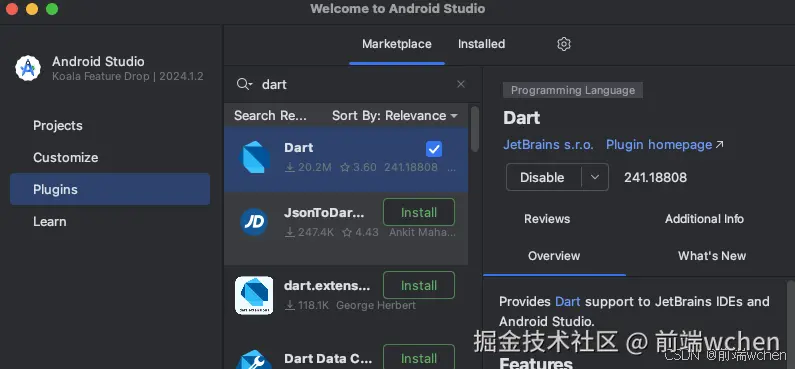
Task: Click the Dart 20.2M downloads count
Action: click(x=308, y=167)
